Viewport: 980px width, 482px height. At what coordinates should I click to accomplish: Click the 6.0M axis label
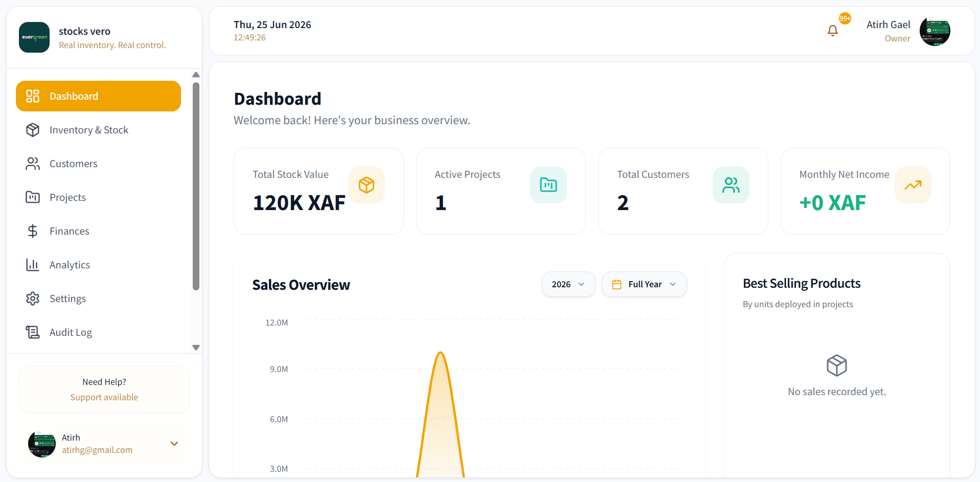(279, 419)
